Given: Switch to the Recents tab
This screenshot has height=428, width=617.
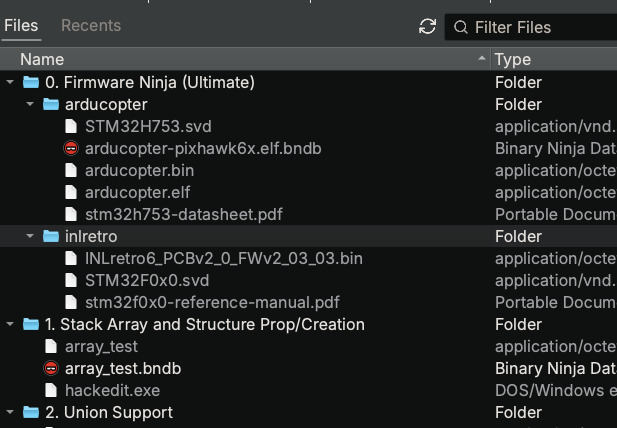Looking at the screenshot, I should [91, 26].
